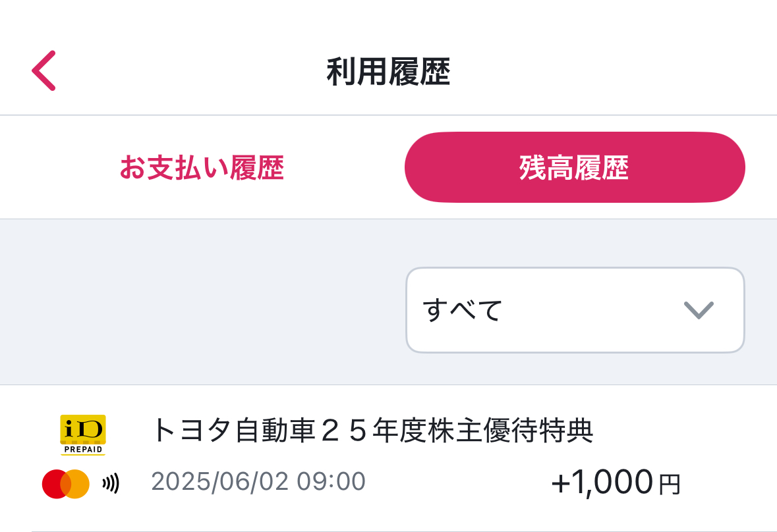Click the PREPAID label under iD

(83, 450)
